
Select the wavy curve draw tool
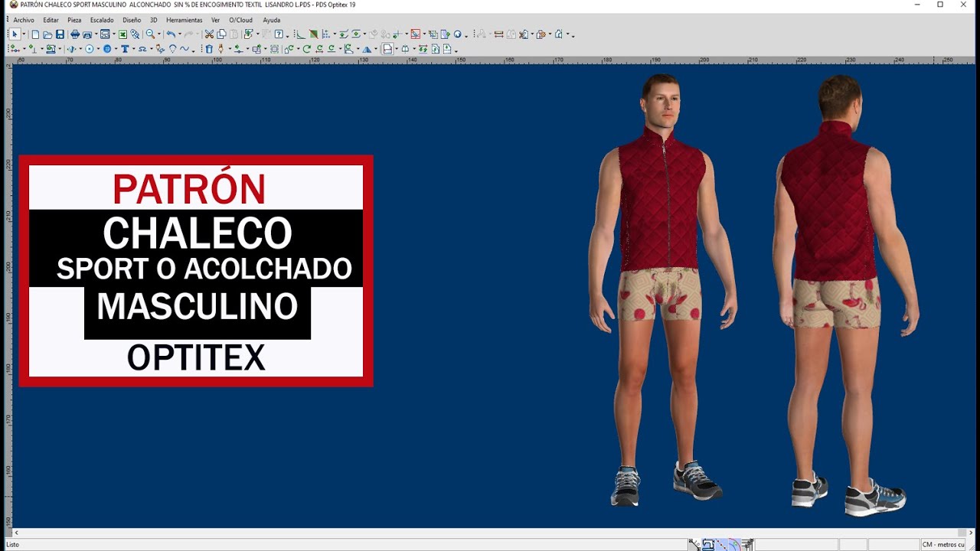point(185,49)
